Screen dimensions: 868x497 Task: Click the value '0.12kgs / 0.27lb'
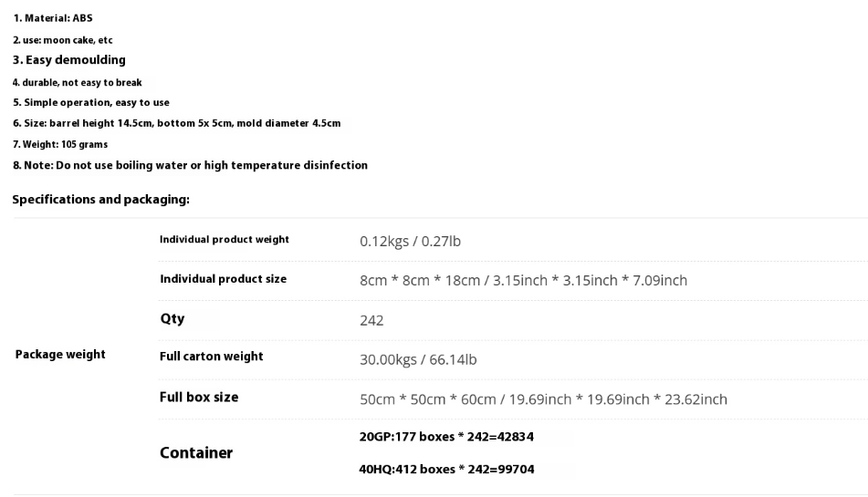pyautogui.click(x=410, y=242)
